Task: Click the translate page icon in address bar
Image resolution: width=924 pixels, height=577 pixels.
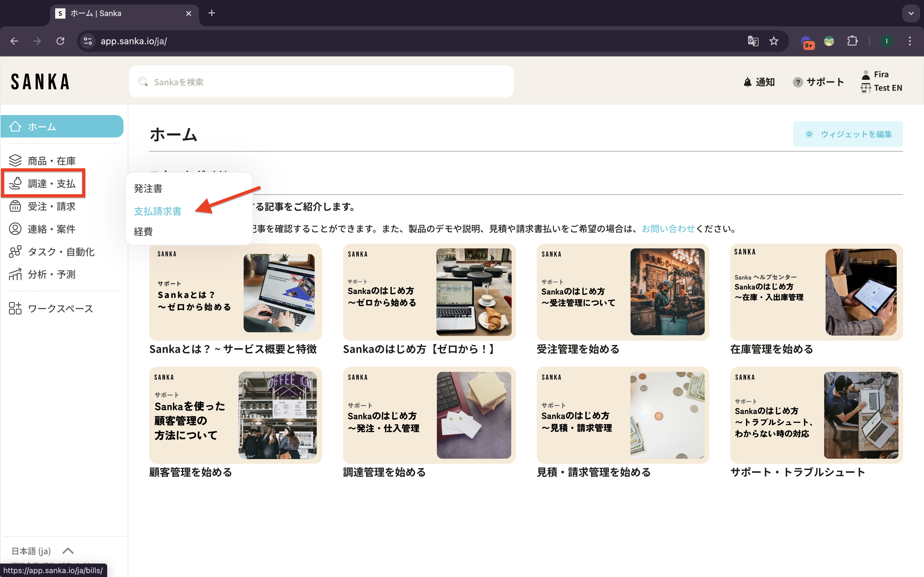Action: (x=753, y=41)
